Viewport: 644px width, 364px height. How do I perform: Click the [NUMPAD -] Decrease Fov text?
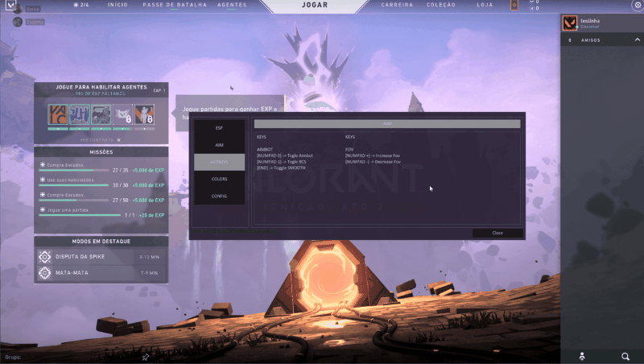pyautogui.click(x=373, y=162)
